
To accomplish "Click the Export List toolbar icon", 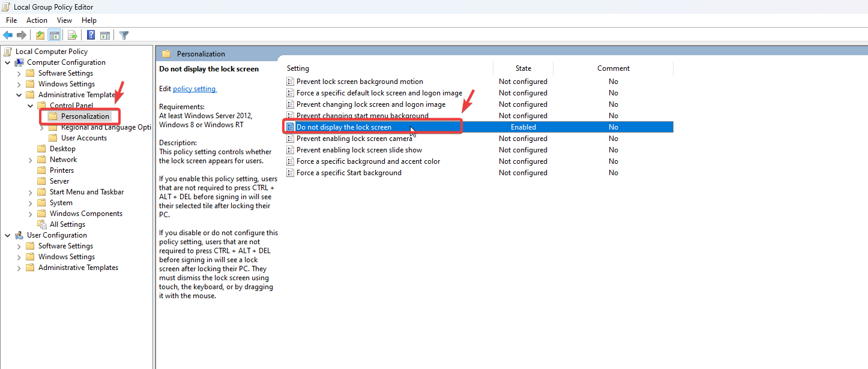I will click(x=72, y=35).
